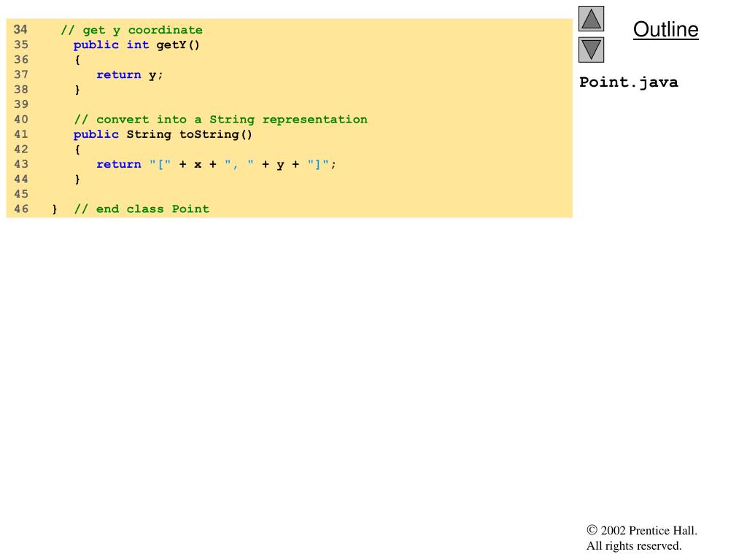Click the up arrow navigation button
The image size is (747, 560).
(x=591, y=18)
